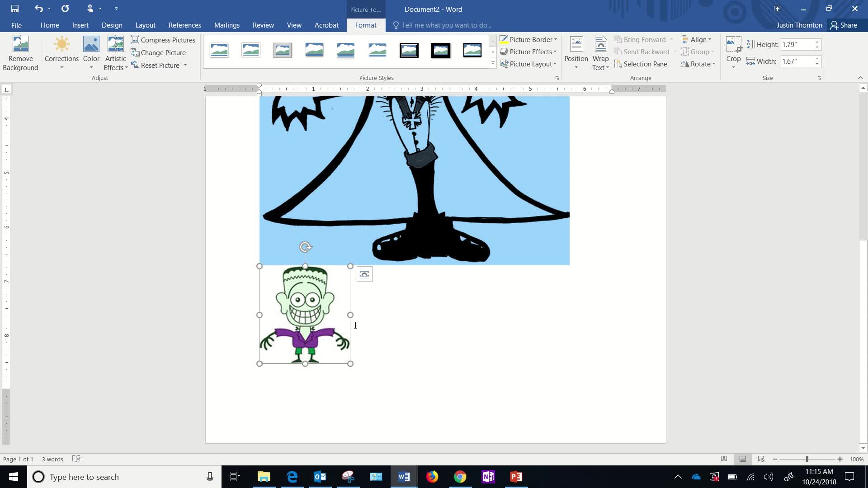
Task: Switch to the Insert tab
Action: (x=80, y=25)
